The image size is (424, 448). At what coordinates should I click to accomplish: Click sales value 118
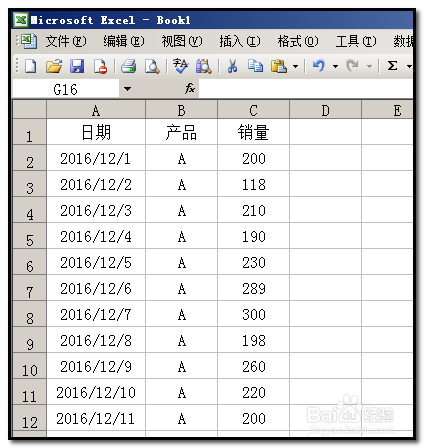[253, 184]
